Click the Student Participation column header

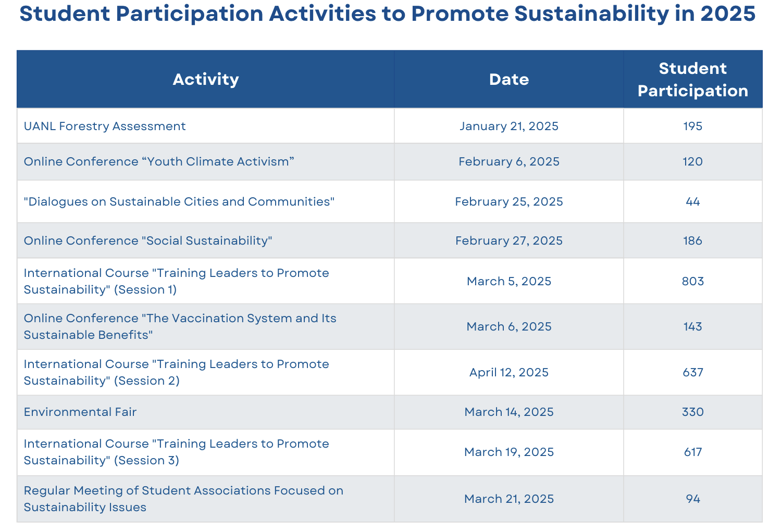[693, 79]
